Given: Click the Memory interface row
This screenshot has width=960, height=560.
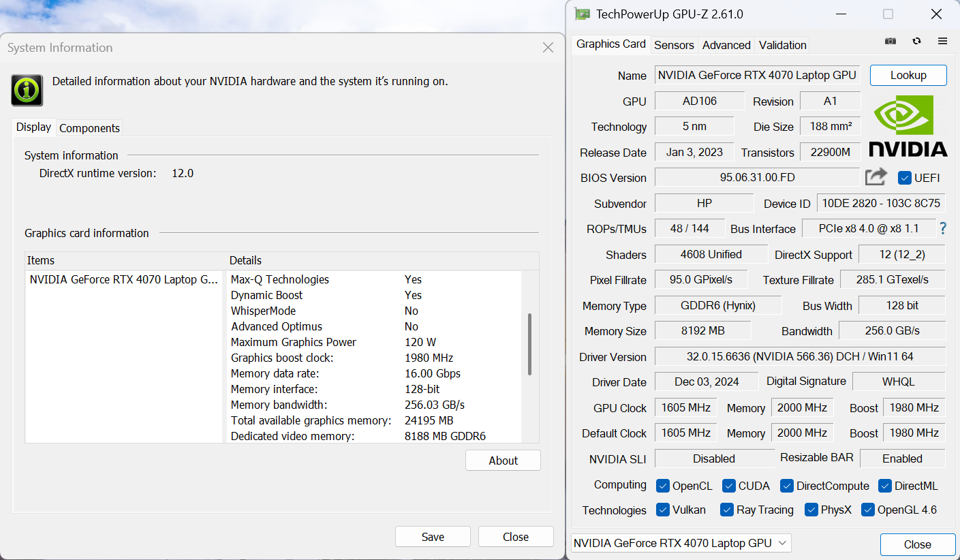Looking at the screenshot, I should pyautogui.click(x=374, y=389).
